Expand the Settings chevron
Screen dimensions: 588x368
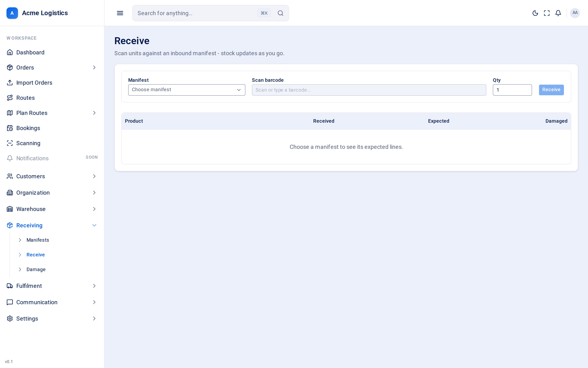[x=94, y=319]
